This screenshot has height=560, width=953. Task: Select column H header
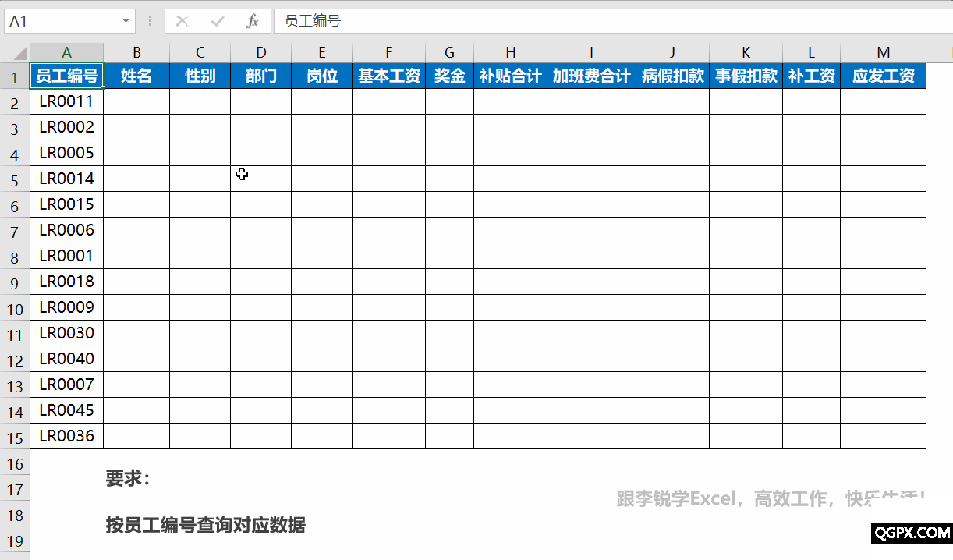pyautogui.click(x=511, y=52)
